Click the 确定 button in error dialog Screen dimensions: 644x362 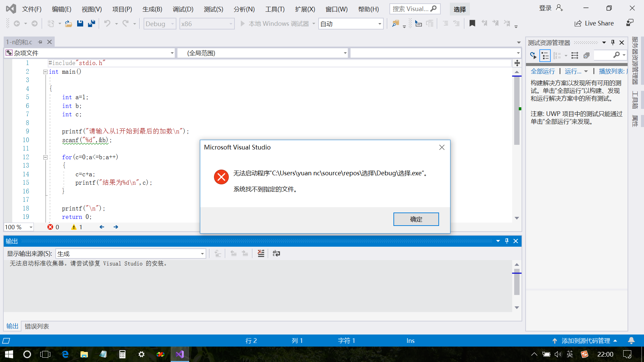coord(416,219)
